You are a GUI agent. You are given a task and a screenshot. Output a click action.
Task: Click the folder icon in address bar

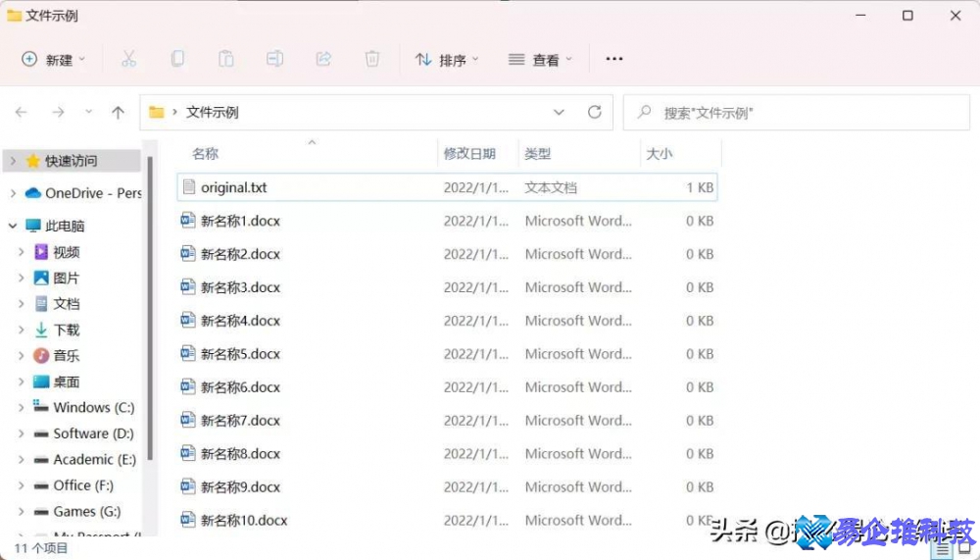coord(156,112)
